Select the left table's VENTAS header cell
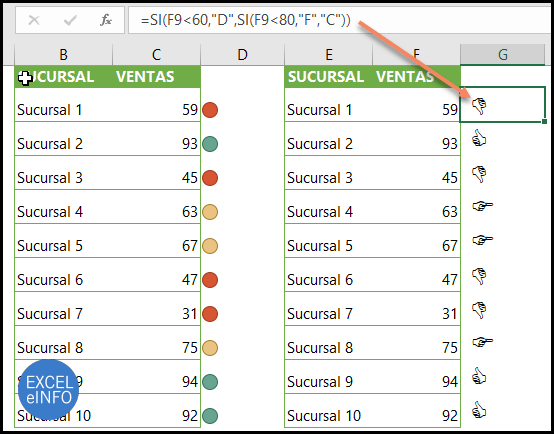 [x=156, y=77]
